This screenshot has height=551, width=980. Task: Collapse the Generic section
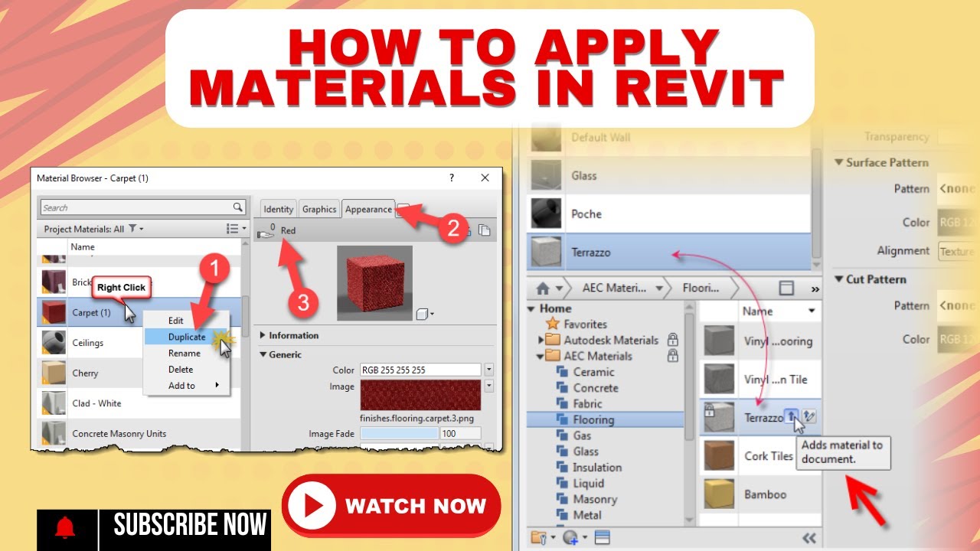click(263, 355)
